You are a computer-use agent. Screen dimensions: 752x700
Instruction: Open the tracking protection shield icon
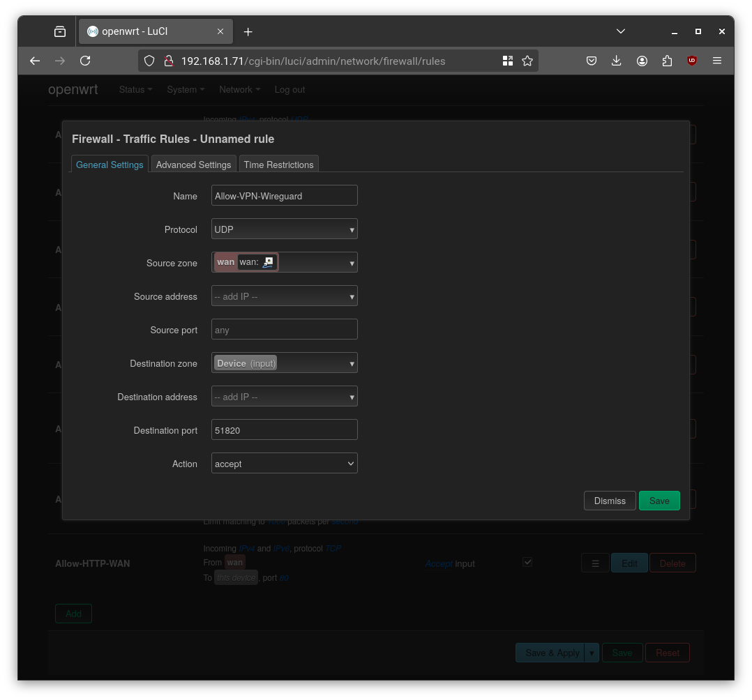[x=149, y=61]
